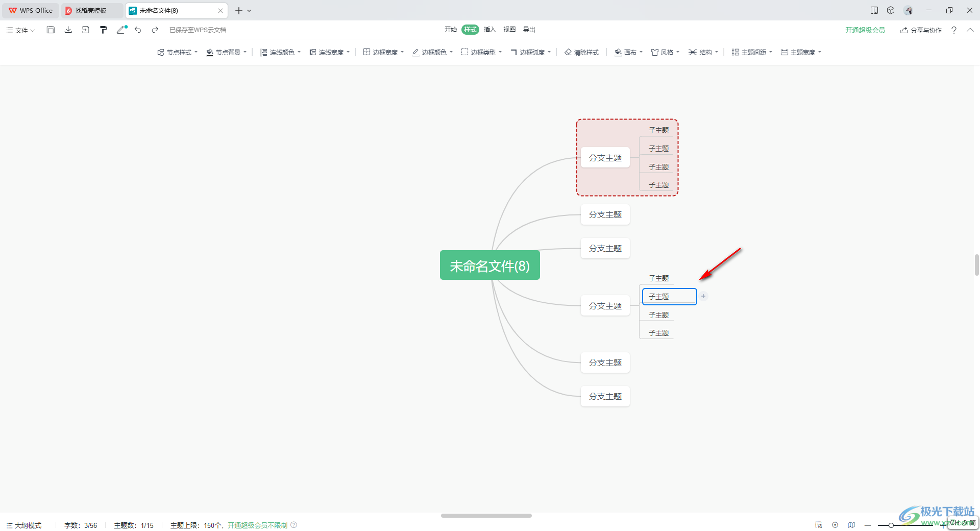Click the pen annotation icon

tap(121, 30)
